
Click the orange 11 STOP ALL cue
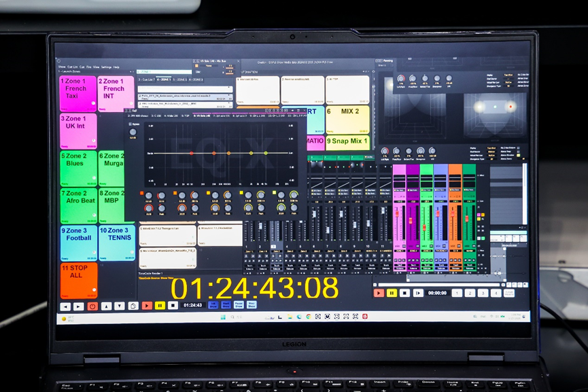click(x=79, y=281)
